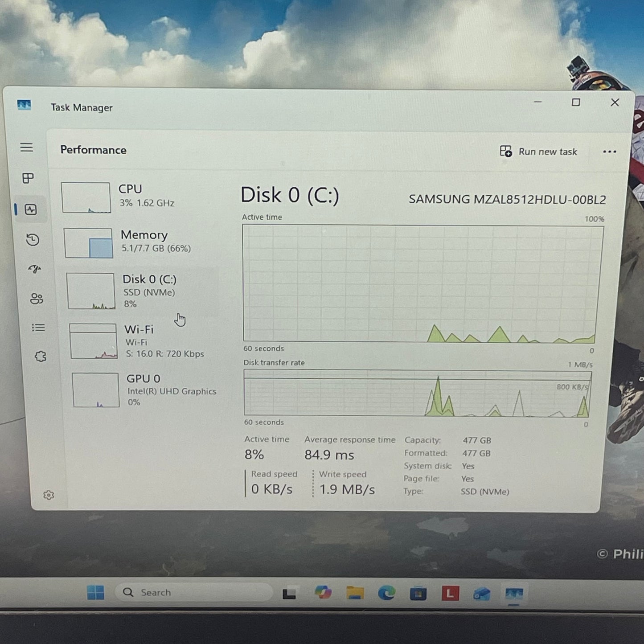Open Task Manager settings gear

tap(49, 495)
